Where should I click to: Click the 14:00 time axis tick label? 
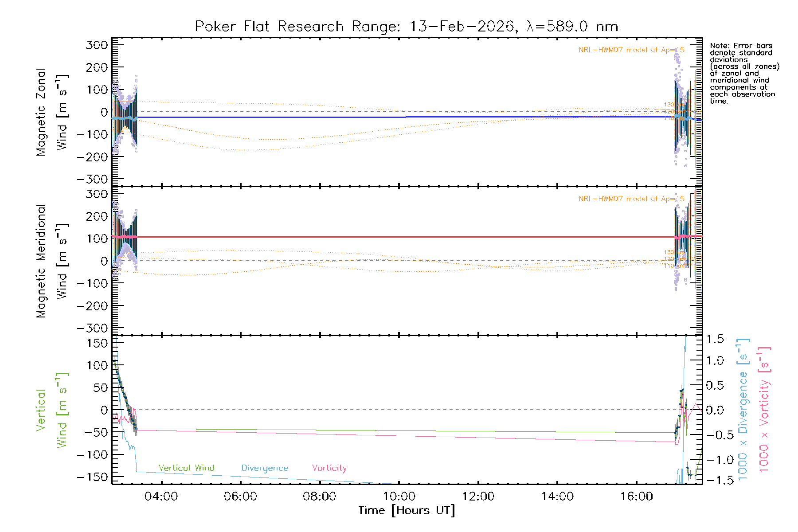click(557, 497)
